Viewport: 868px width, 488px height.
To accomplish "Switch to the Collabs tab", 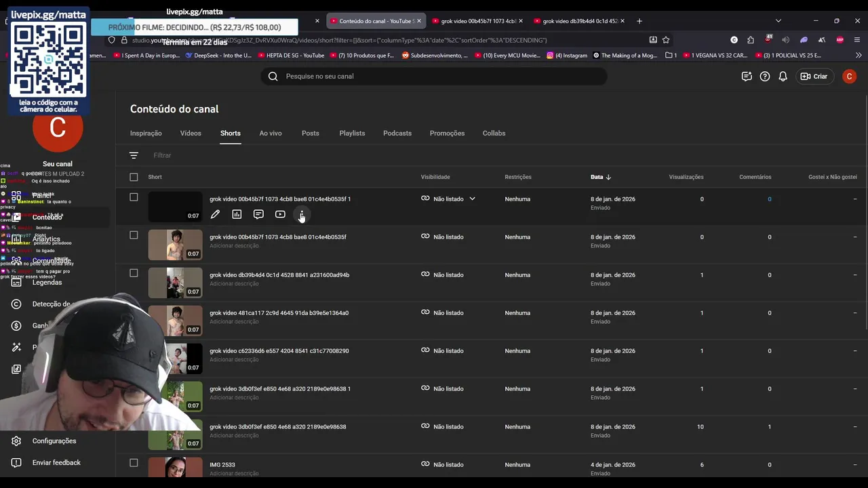I will coord(494,134).
